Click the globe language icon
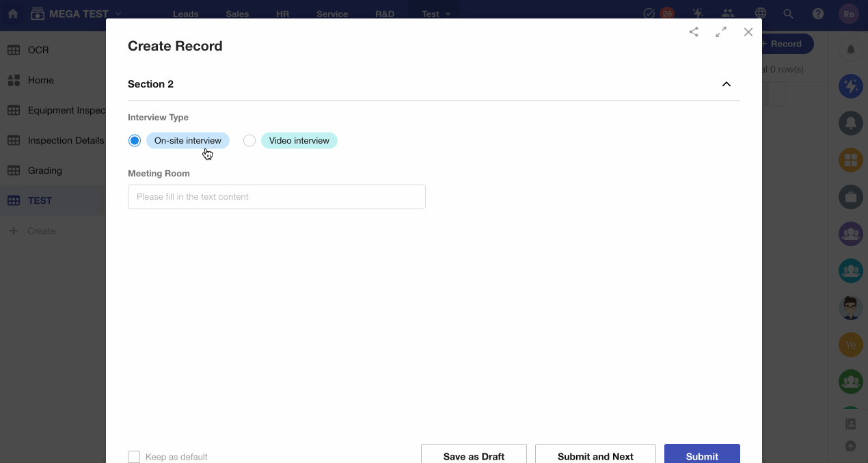The height and width of the screenshot is (463, 868). (x=760, y=14)
